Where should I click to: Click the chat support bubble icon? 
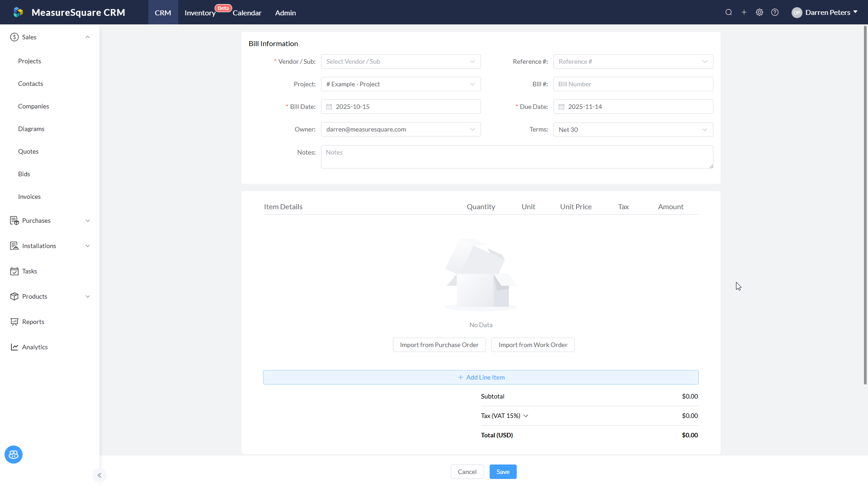(14, 454)
